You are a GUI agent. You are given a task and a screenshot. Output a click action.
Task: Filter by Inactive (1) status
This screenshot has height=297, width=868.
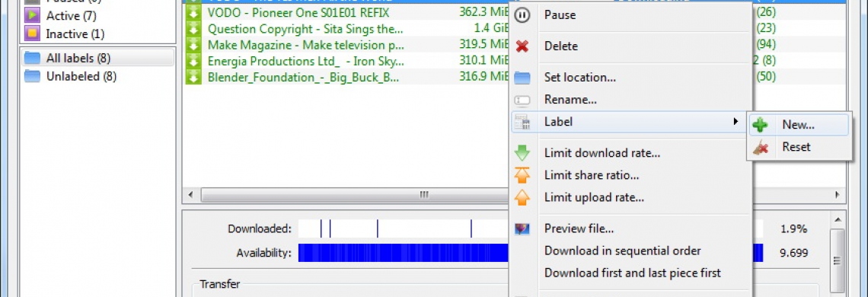click(75, 34)
